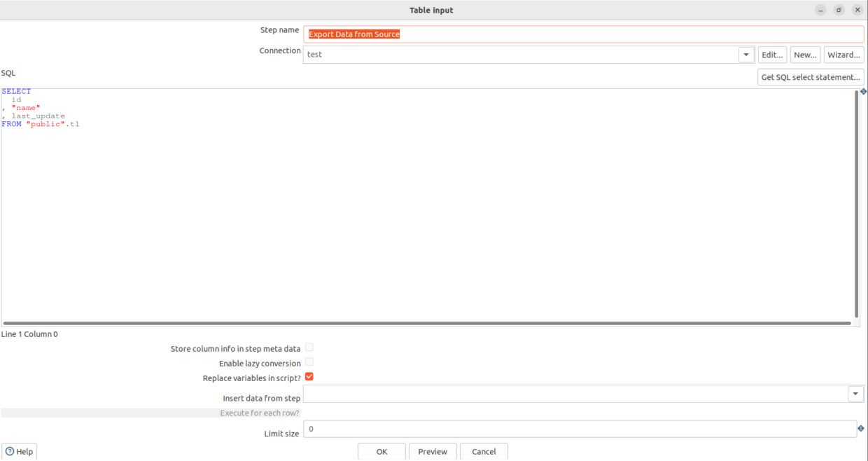868x461 pixels.
Task: Confirm the dialog with OK
Action: click(381, 451)
